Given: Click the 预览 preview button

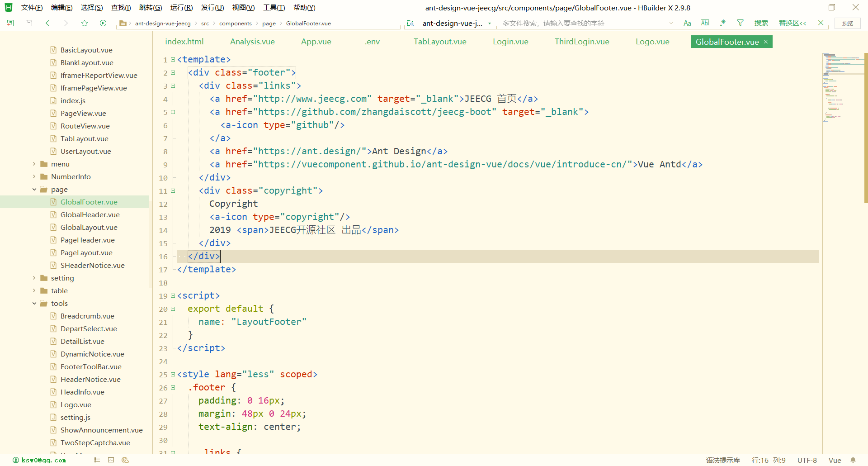Looking at the screenshot, I should 848,23.
